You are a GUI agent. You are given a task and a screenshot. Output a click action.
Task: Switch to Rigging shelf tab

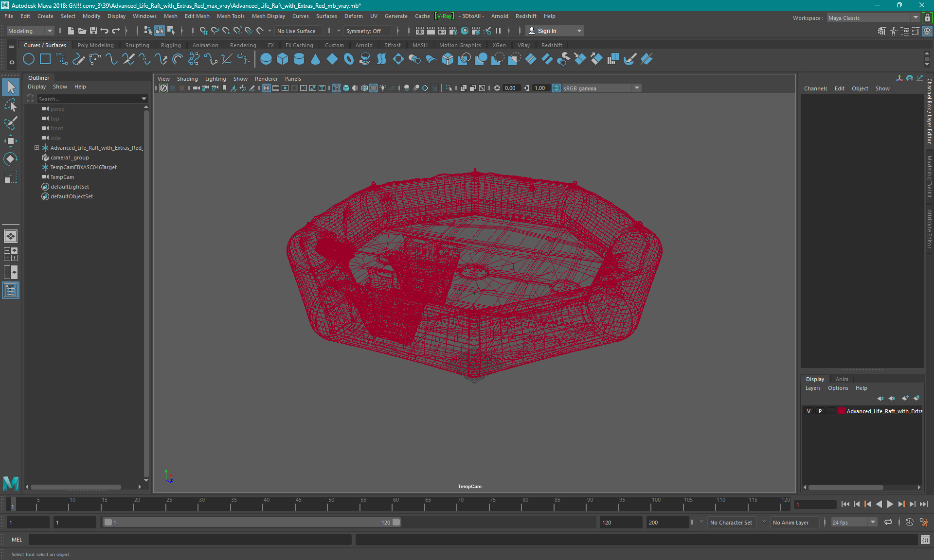[x=171, y=45]
